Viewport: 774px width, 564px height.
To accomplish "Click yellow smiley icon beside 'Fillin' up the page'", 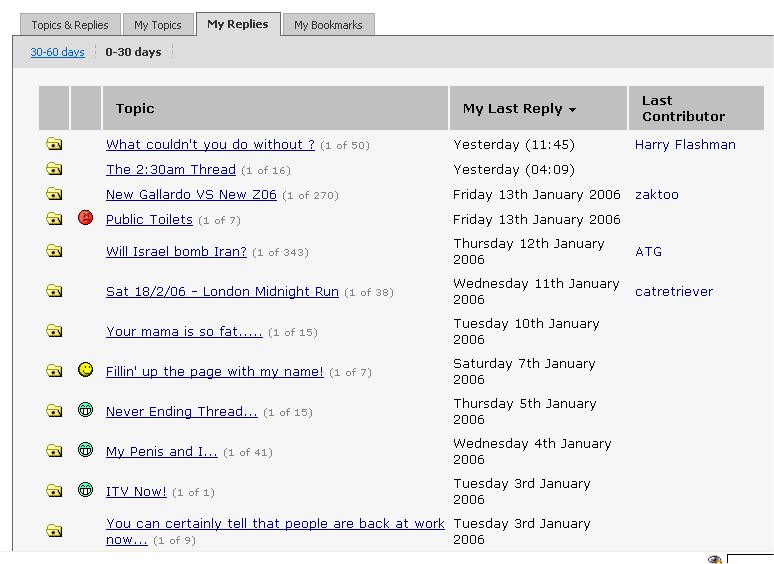I will click(86, 370).
